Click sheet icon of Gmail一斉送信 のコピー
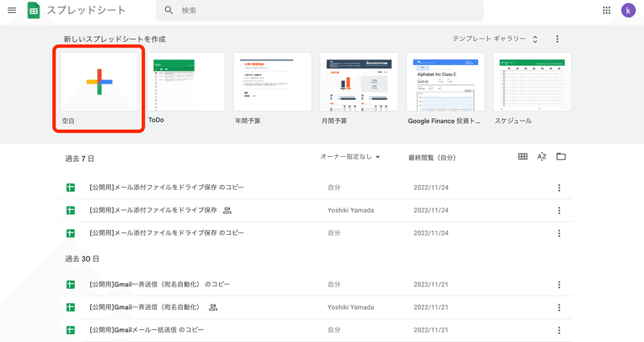This screenshot has height=342, width=644. [71, 285]
